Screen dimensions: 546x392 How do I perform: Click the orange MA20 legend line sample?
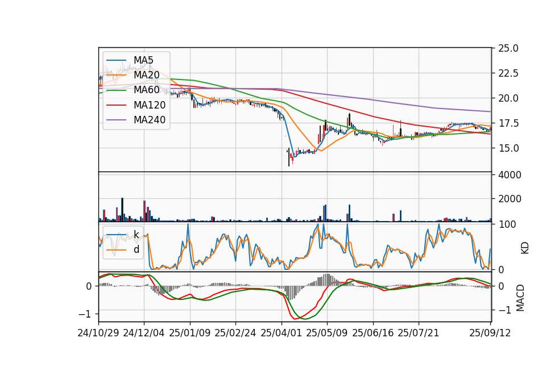[x=116, y=75]
